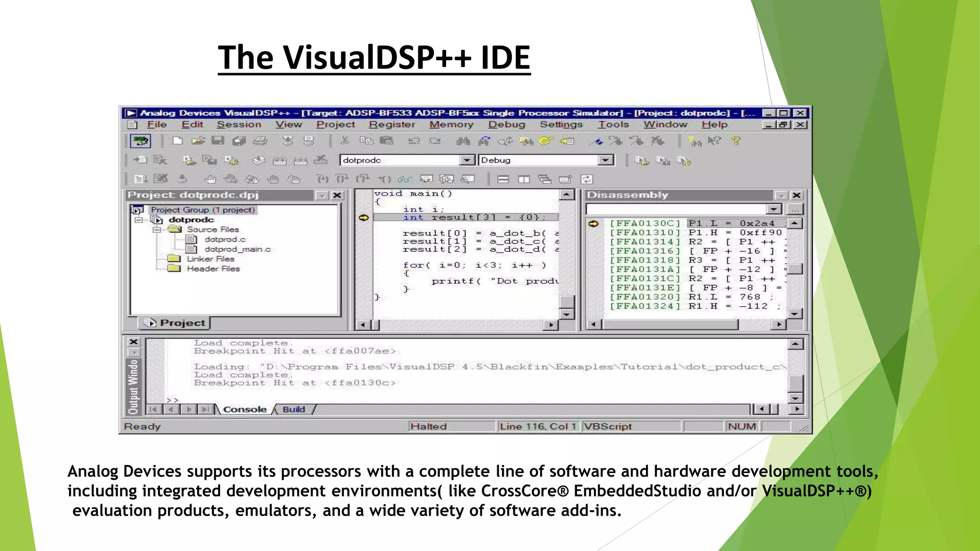Open the Project panel title dropdown arrow
The height and width of the screenshot is (551, 980).
(323, 195)
